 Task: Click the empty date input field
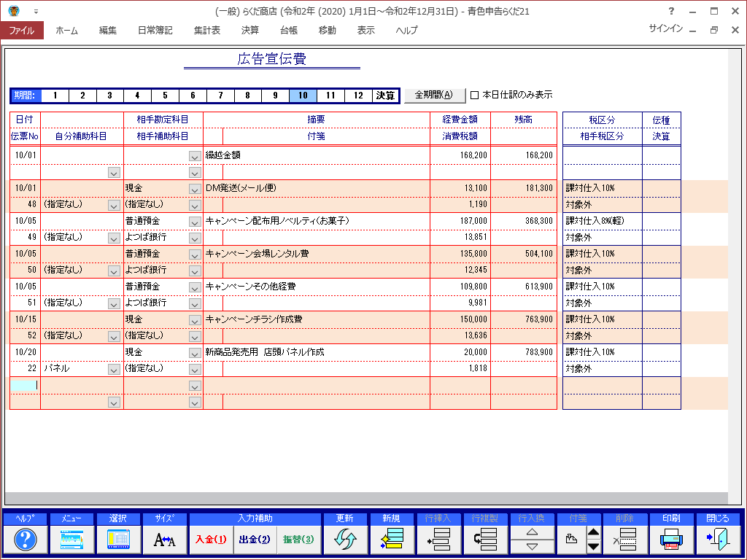click(x=24, y=385)
